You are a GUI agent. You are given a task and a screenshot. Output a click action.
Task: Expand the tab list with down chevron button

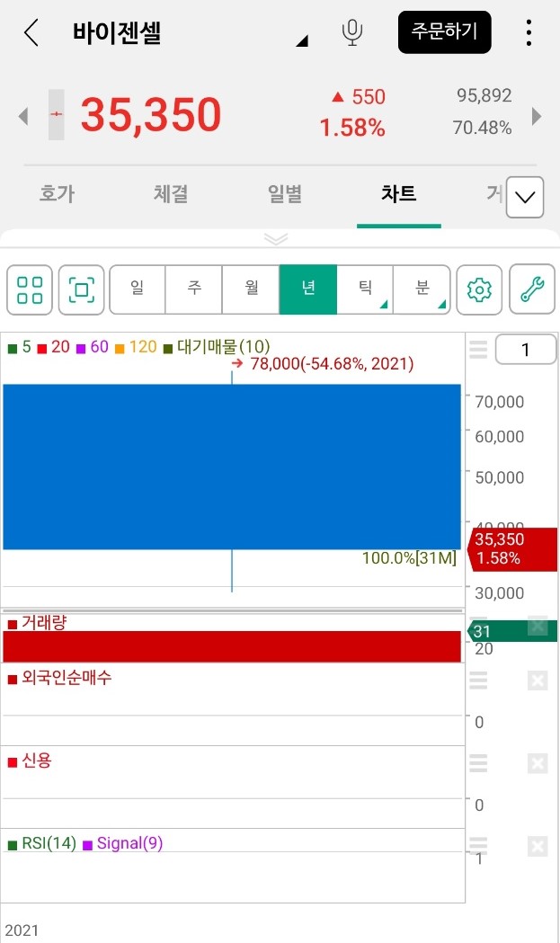pos(525,197)
